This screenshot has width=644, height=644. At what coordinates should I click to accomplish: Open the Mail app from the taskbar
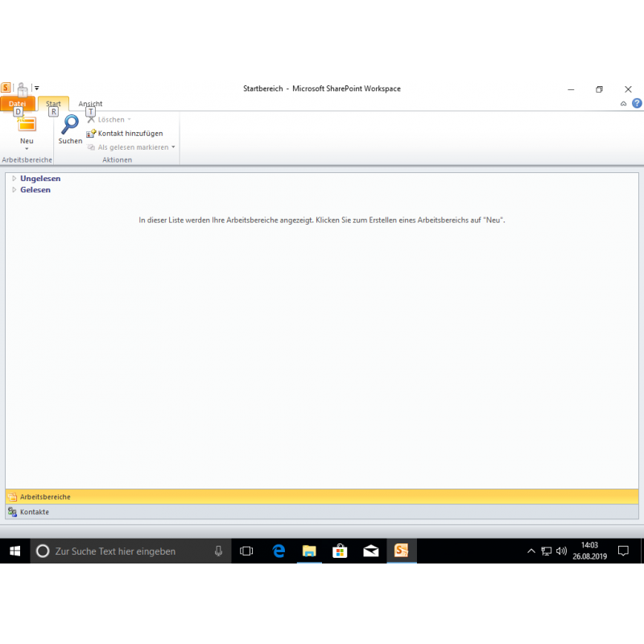[370, 551]
